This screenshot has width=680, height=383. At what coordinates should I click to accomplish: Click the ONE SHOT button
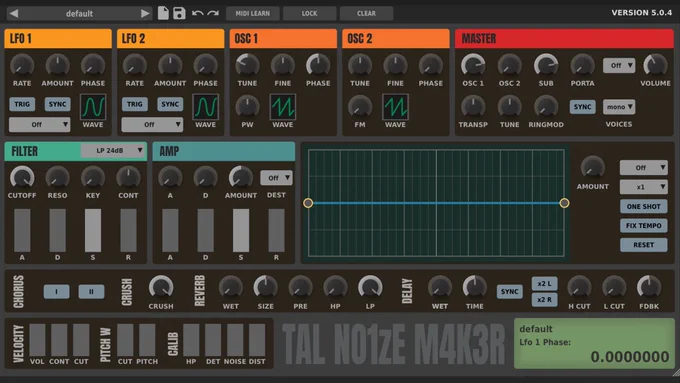(644, 206)
